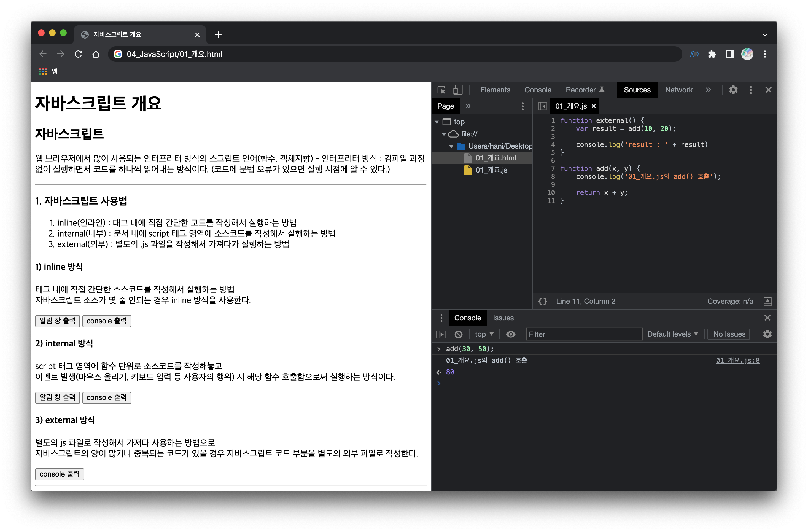Show the console sidebar icon
The image size is (808, 532).
tap(441, 334)
